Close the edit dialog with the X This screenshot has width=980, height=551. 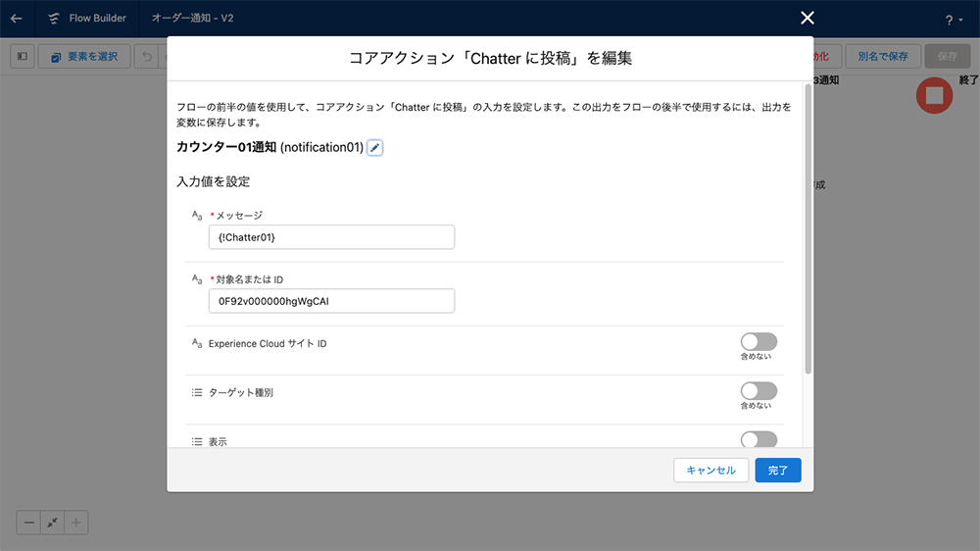[x=807, y=18]
